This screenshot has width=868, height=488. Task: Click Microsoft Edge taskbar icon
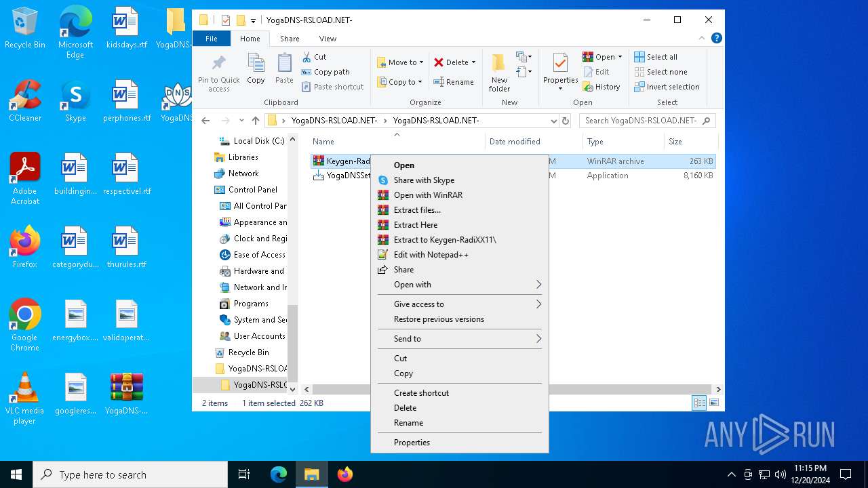click(x=279, y=474)
